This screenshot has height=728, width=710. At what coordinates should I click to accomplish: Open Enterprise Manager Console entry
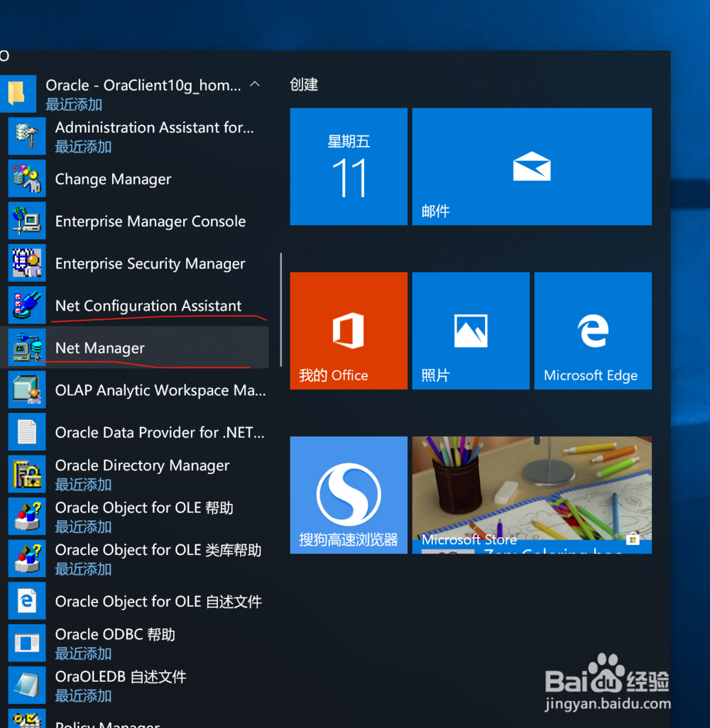pos(135,221)
